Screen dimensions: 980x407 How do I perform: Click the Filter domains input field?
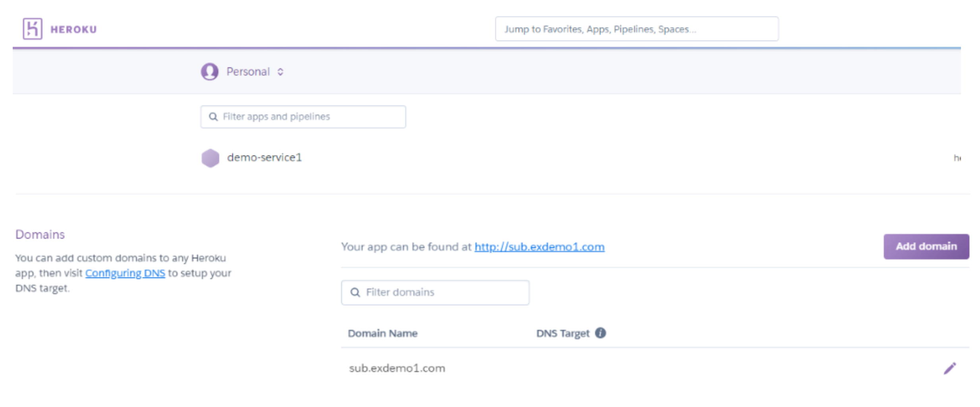[435, 293]
